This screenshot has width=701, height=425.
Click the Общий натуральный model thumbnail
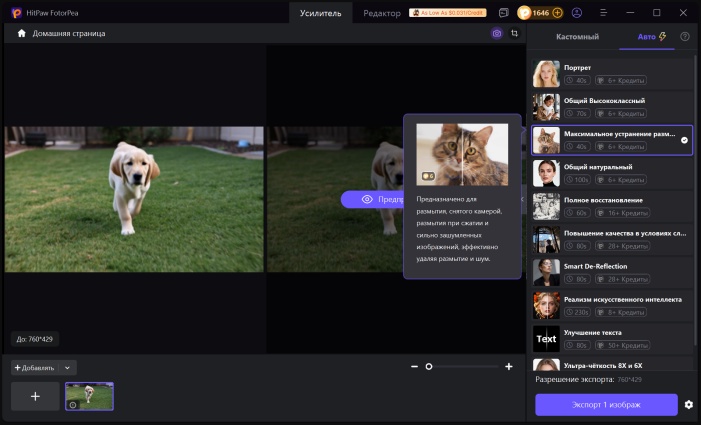point(546,173)
